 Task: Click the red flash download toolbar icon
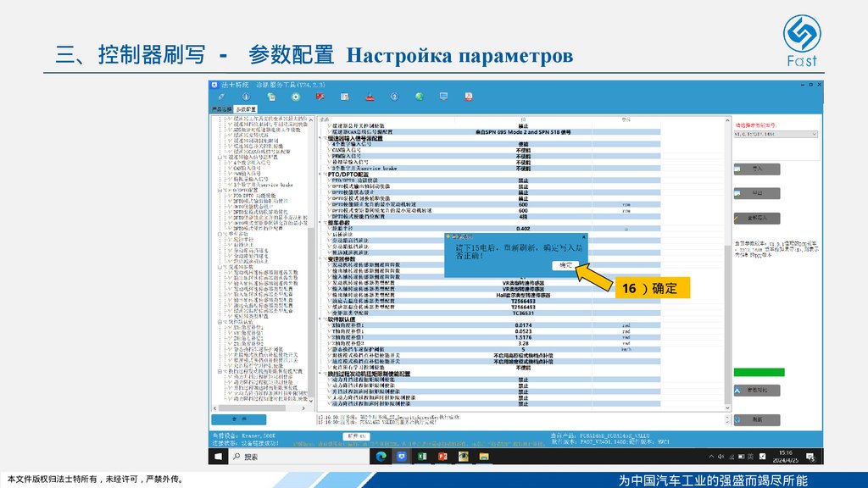370,97
